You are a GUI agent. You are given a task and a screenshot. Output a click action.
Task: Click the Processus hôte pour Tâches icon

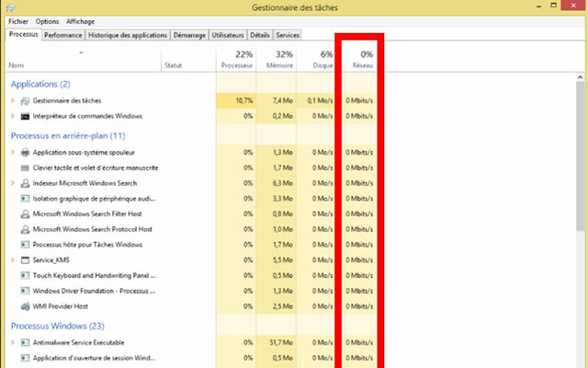(25, 245)
